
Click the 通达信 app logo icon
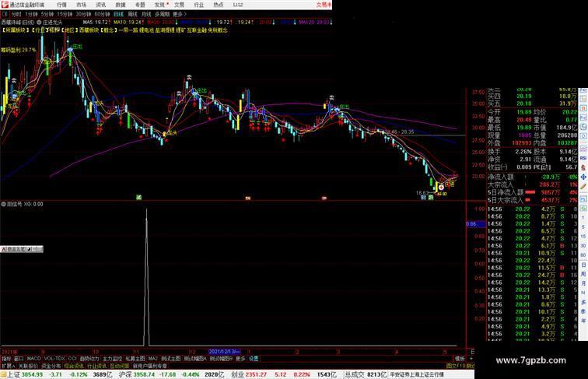(5, 5)
